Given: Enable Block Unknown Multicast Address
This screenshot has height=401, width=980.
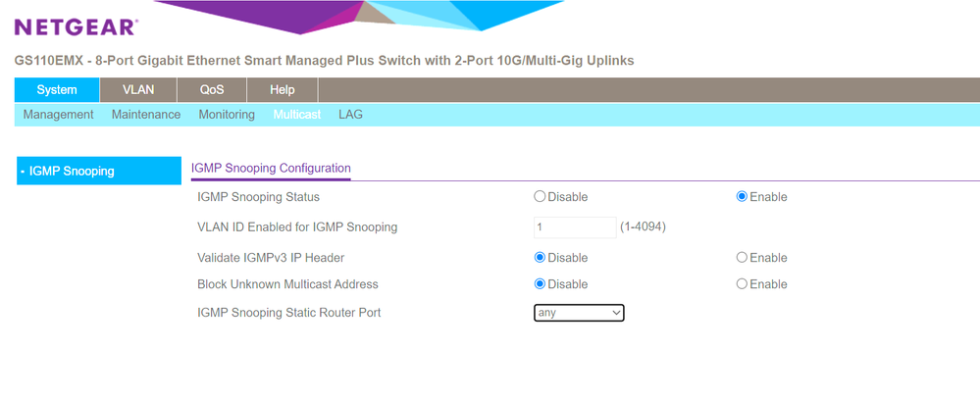Looking at the screenshot, I should coord(742,284).
